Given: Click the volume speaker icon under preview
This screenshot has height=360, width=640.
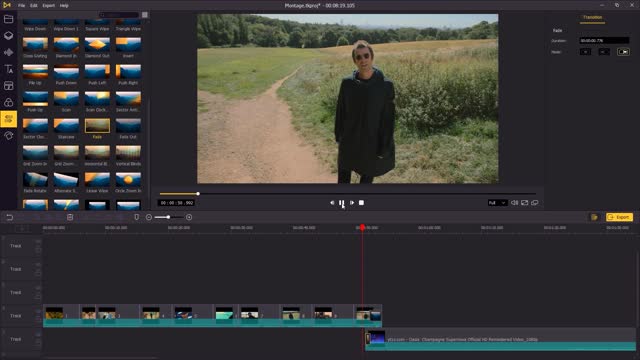Looking at the screenshot, I should pos(514,203).
